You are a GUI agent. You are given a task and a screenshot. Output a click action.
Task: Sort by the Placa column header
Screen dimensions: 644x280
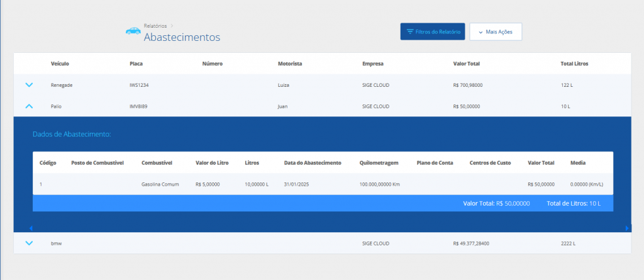(x=136, y=64)
